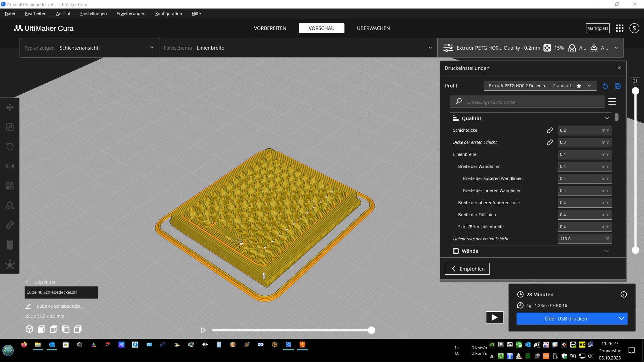This screenshot has height=362, width=644.
Task: Open the Farbschema Linienbreite dropdown
Action: click(298, 48)
